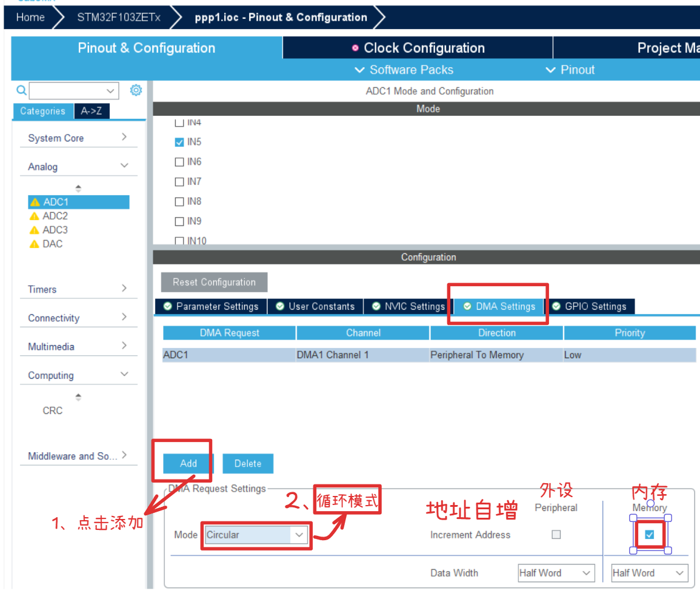Select ADC3 in Analog list
Image resolution: width=700 pixels, height=599 pixels.
click(x=55, y=230)
